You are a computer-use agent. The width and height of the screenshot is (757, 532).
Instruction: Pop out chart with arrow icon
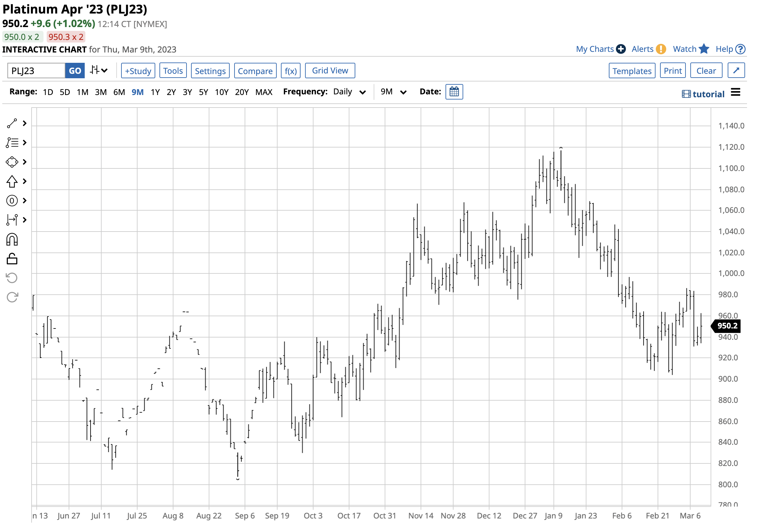click(737, 71)
